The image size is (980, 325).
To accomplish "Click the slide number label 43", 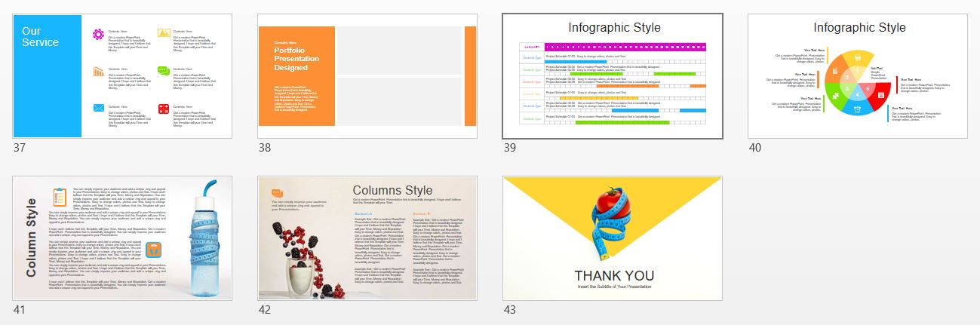I will pos(509,310).
